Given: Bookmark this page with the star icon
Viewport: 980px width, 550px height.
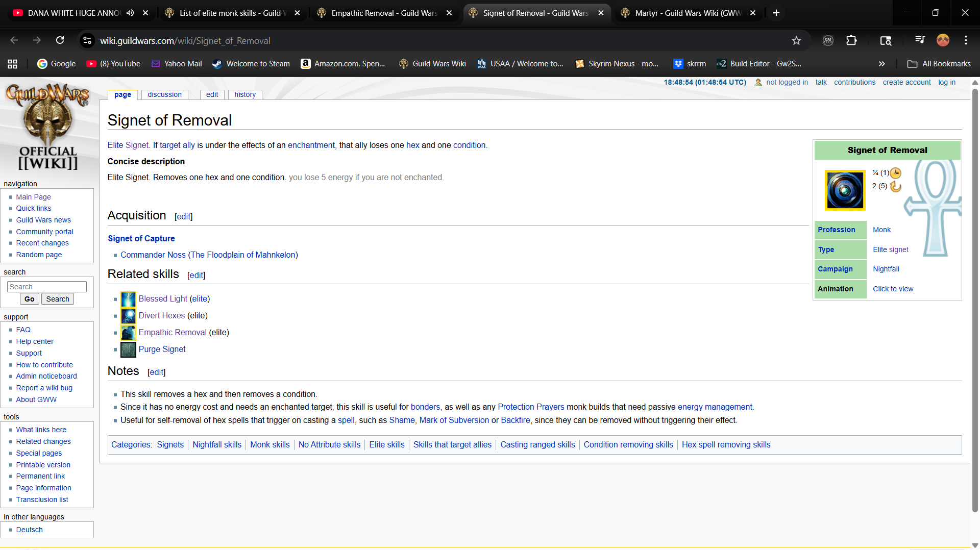Looking at the screenshot, I should pyautogui.click(x=796, y=41).
